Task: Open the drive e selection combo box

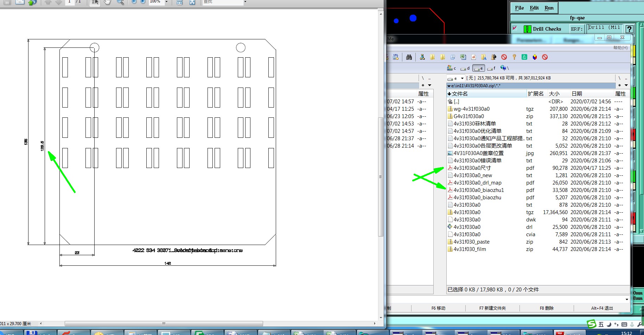Action: coord(455,78)
